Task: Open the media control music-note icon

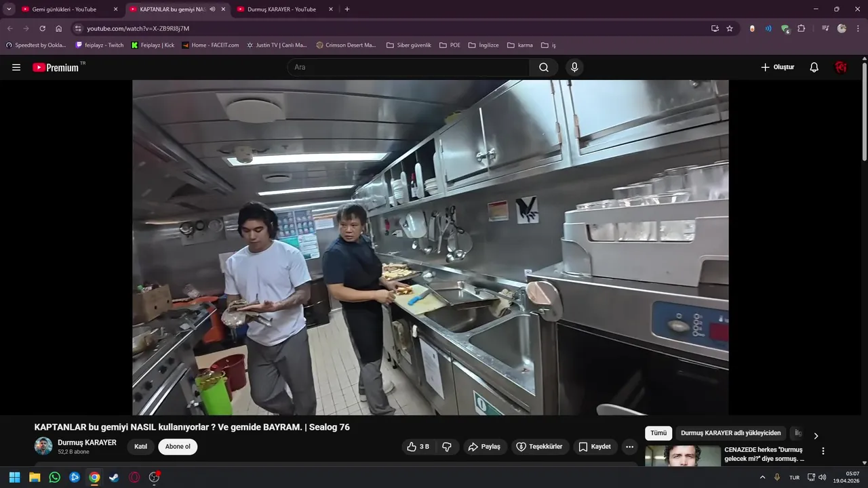Action: click(x=825, y=28)
